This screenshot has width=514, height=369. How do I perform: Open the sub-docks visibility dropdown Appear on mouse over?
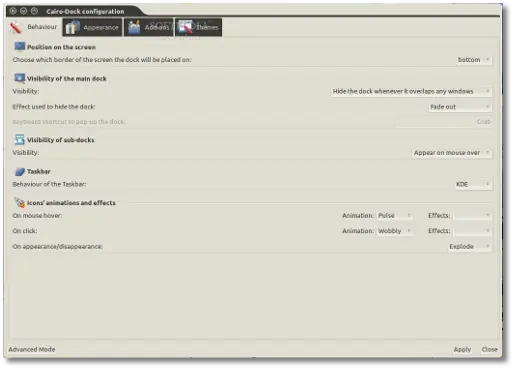point(452,153)
